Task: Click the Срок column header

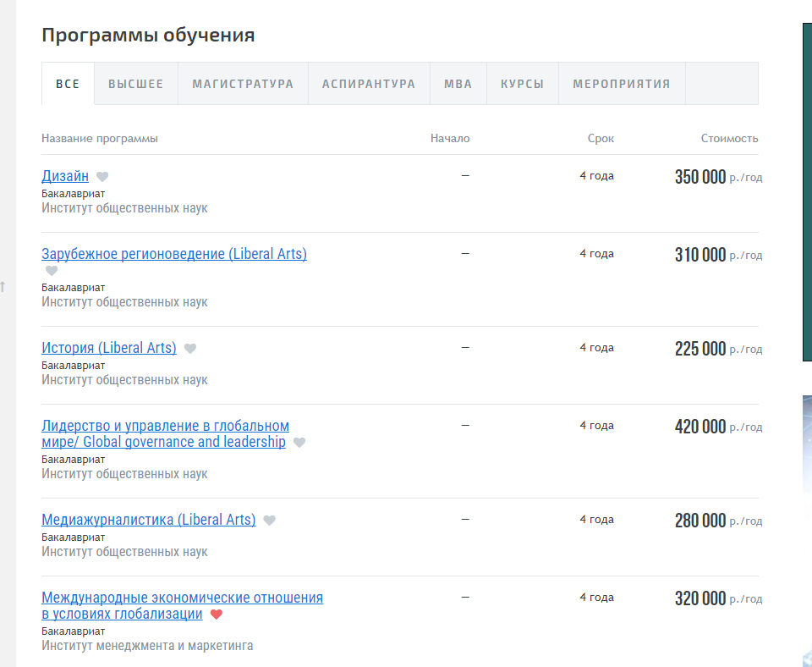Action: [601, 138]
